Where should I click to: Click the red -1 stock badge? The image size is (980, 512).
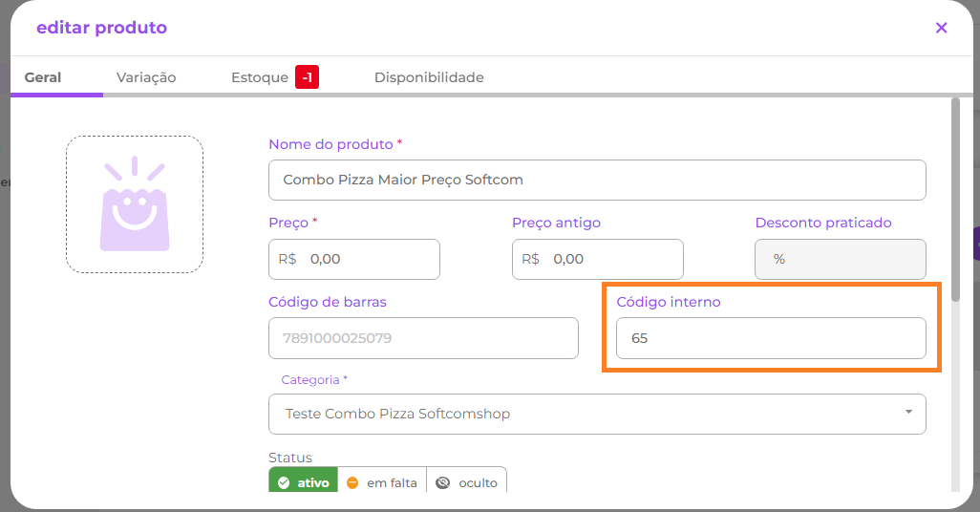[x=307, y=77]
